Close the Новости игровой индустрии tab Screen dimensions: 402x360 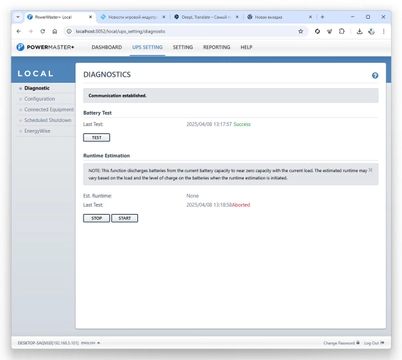click(x=164, y=17)
